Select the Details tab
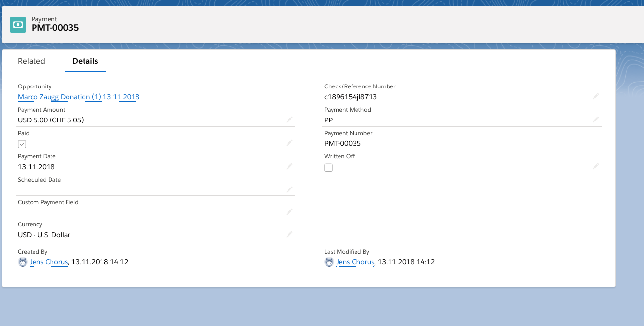 tap(85, 61)
